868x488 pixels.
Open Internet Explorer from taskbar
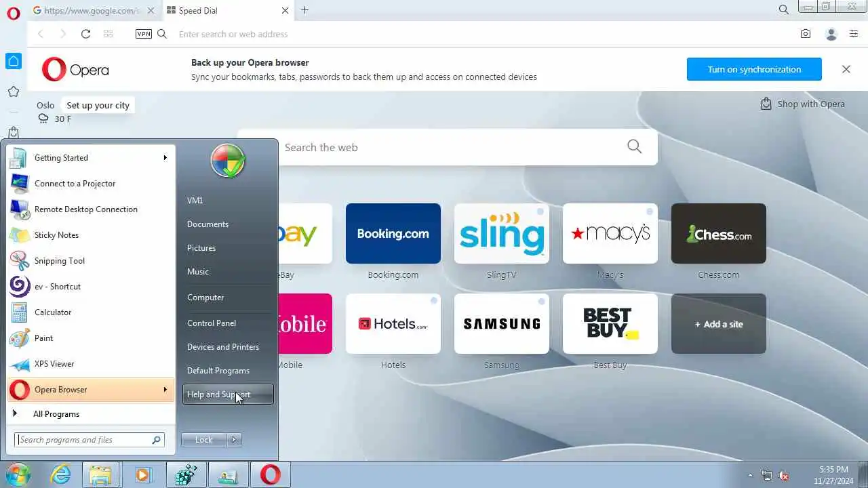[x=61, y=475]
